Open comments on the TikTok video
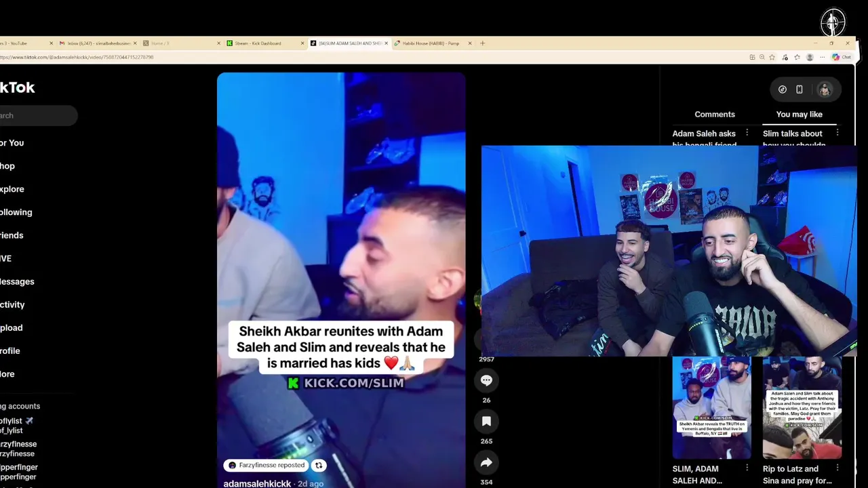The width and height of the screenshot is (868, 488). point(486,380)
